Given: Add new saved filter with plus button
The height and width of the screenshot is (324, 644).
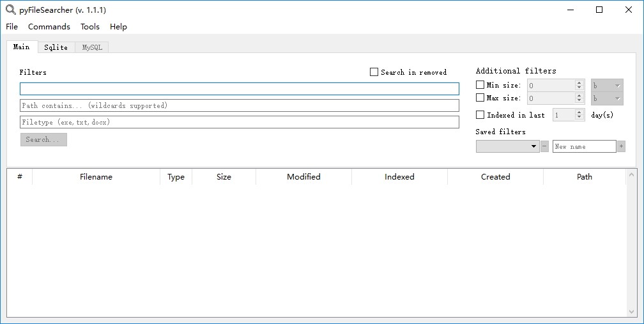Looking at the screenshot, I should click(621, 146).
